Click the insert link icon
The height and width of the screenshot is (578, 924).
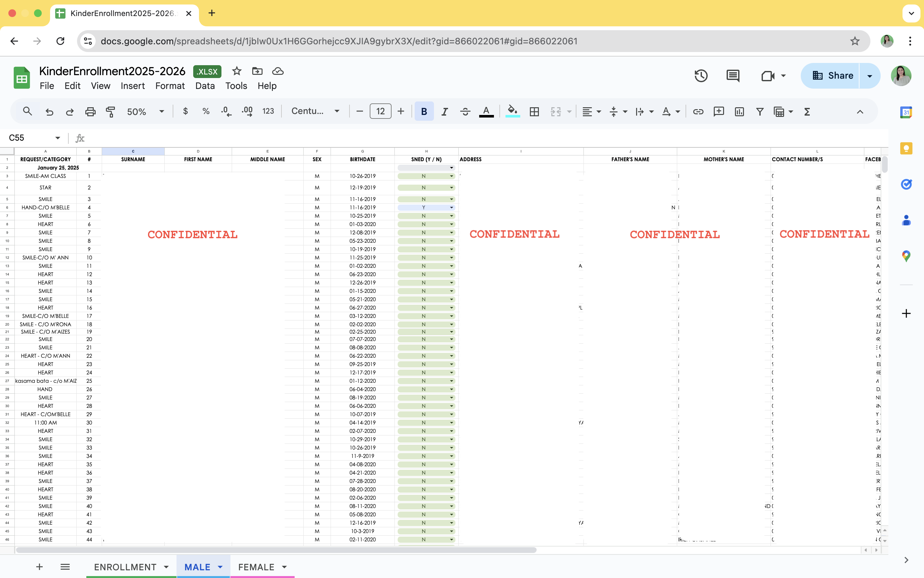(698, 112)
